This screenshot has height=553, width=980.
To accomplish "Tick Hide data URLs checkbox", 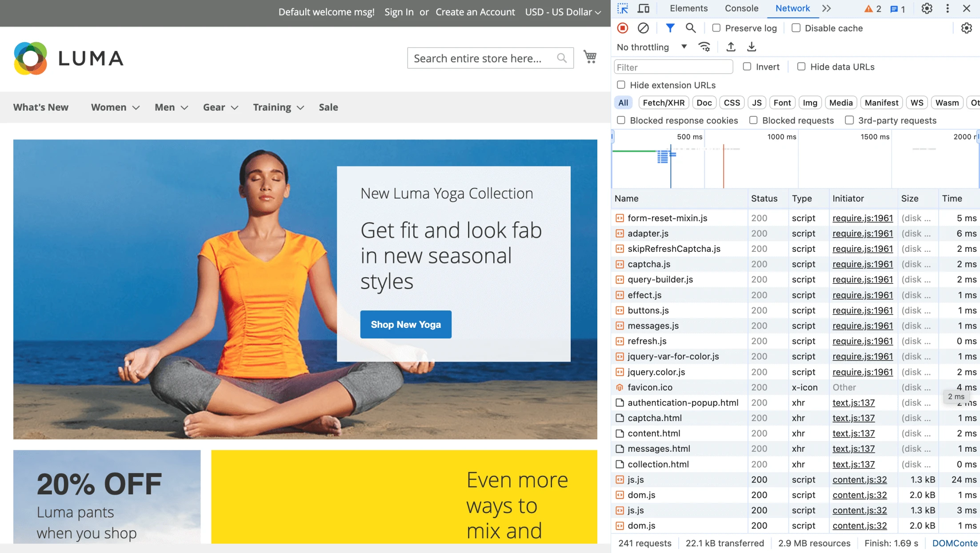I will pos(801,67).
